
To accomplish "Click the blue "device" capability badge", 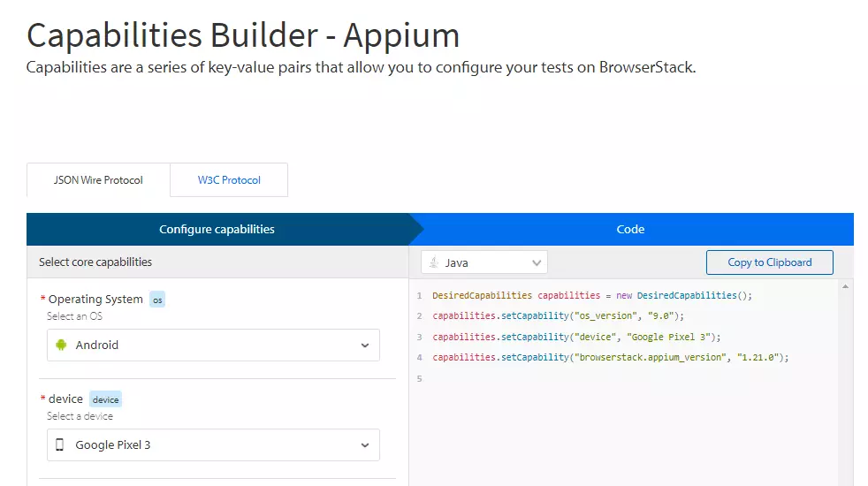I will point(105,399).
